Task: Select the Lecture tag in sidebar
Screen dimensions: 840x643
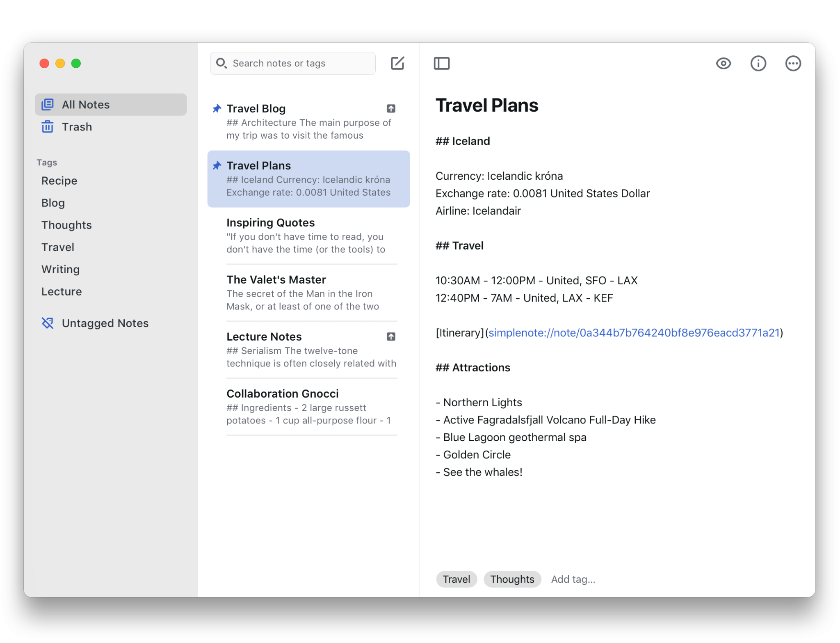Action: coord(62,291)
